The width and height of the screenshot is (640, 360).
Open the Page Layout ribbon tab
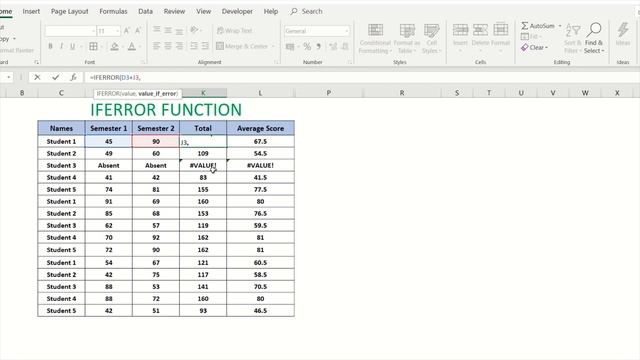69,11
